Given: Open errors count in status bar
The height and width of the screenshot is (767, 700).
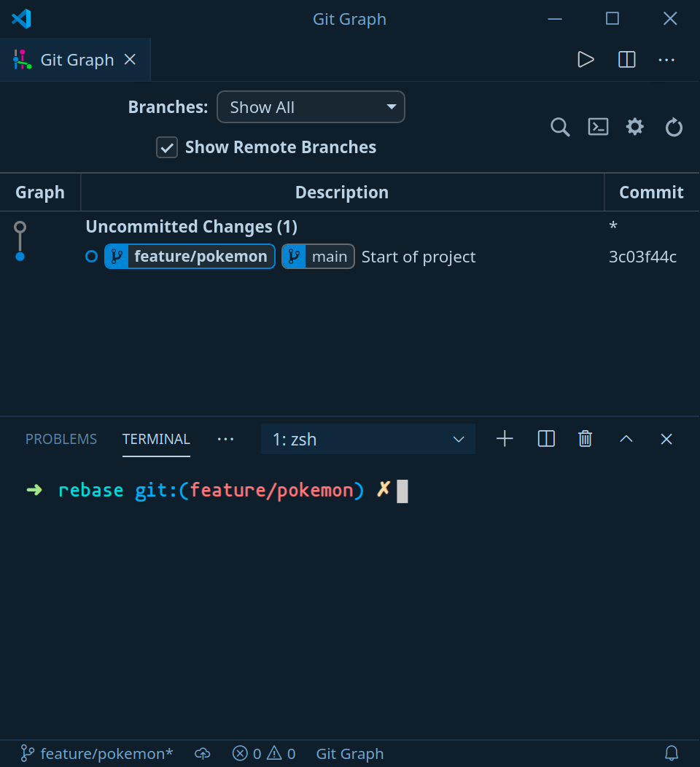Looking at the screenshot, I should pyautogui.click(x=246, y=754).
